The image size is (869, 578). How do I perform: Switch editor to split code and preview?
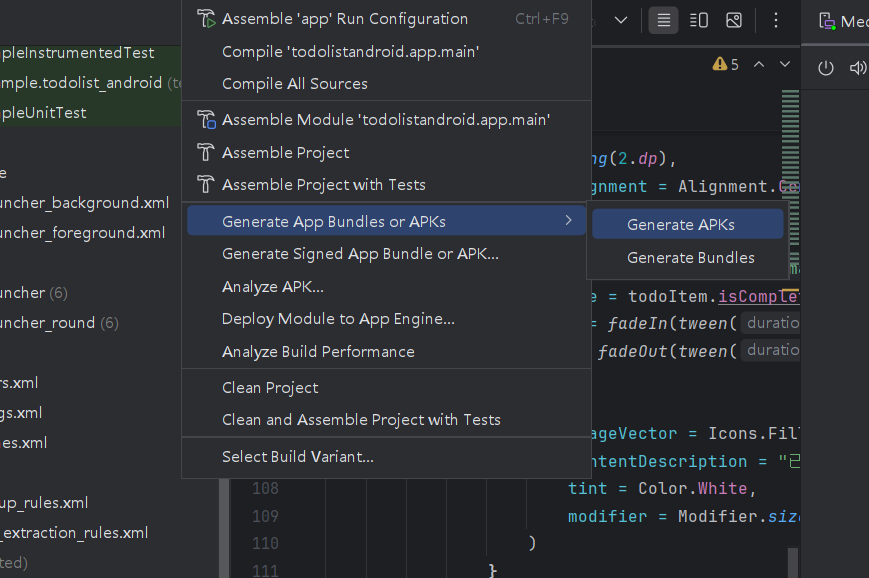pos(699,20)
